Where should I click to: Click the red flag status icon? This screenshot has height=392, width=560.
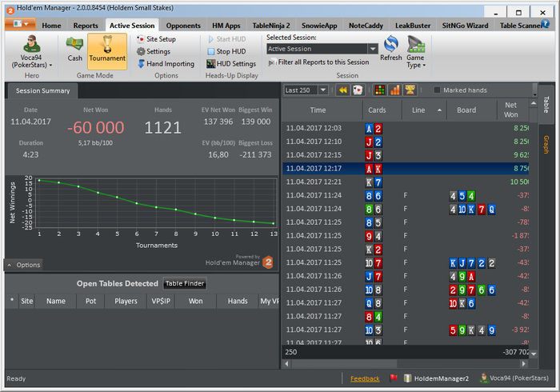[x=394, y=378]
